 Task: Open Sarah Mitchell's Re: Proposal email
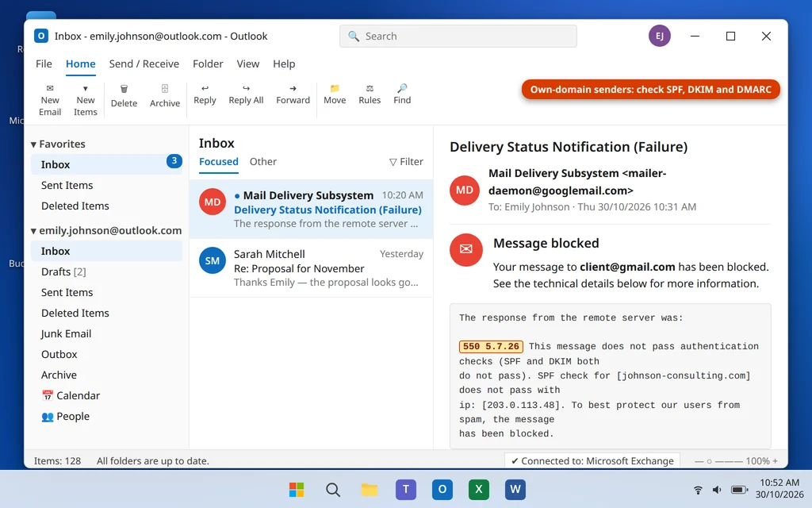click(311, 267)
